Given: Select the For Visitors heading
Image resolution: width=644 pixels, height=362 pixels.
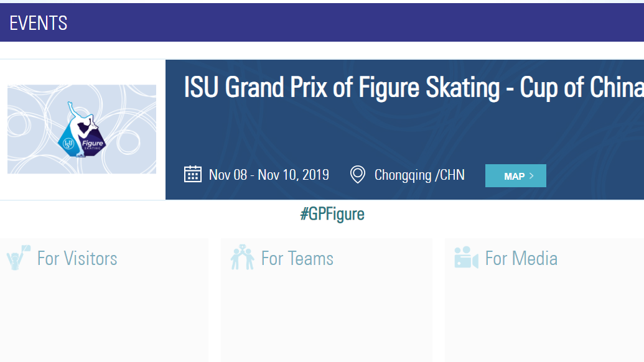Looking at the screenshot, I should 77,259.
